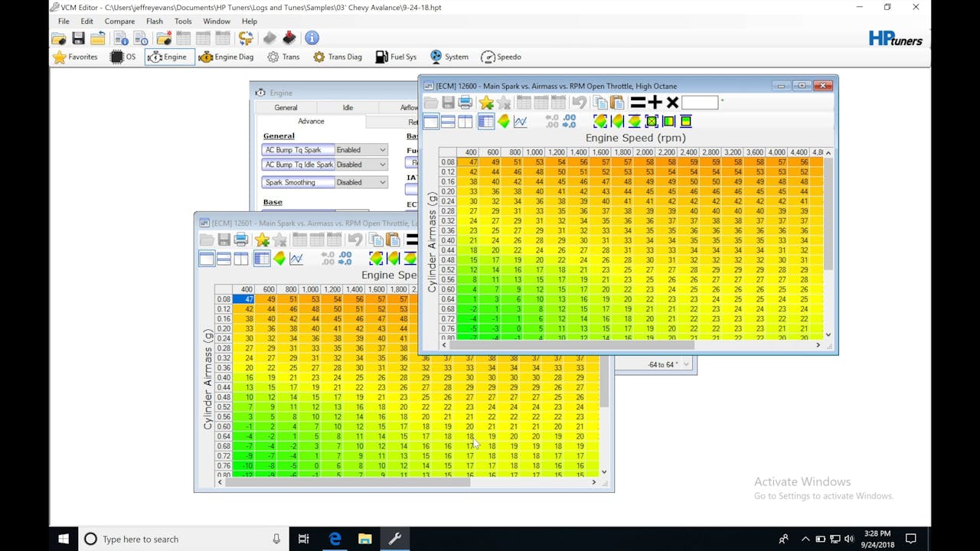Image resolution: width=980 pixels, height=551 pixels.
Task: Expand the Spark Smoothing dropdown
Action: tap(361, 182)
